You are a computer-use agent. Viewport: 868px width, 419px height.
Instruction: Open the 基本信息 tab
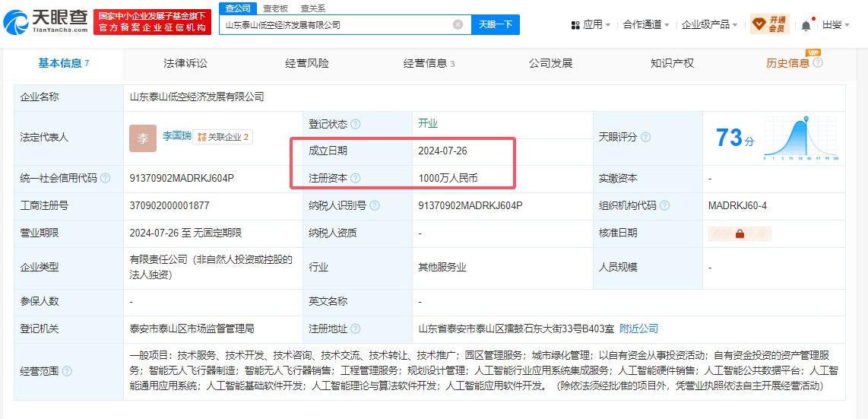coord(64,63)
